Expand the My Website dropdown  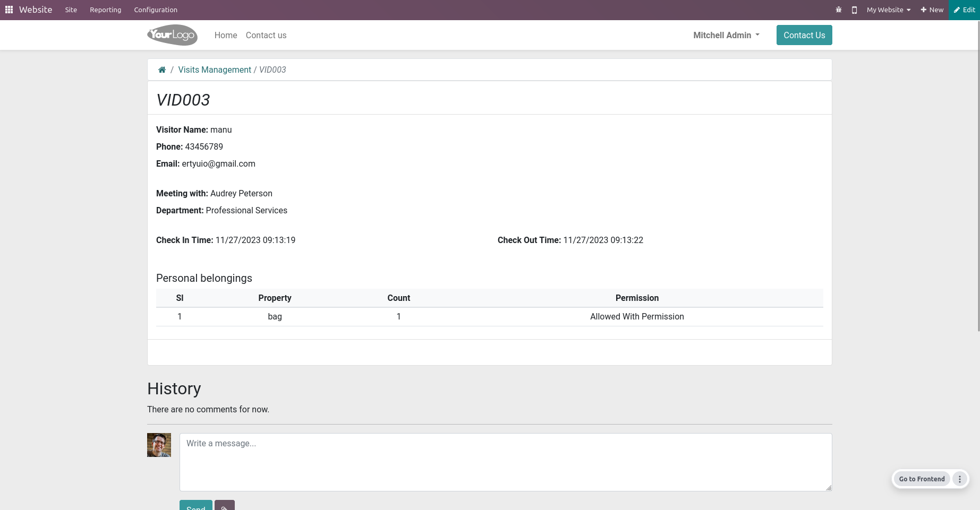(x=889, y=10)
